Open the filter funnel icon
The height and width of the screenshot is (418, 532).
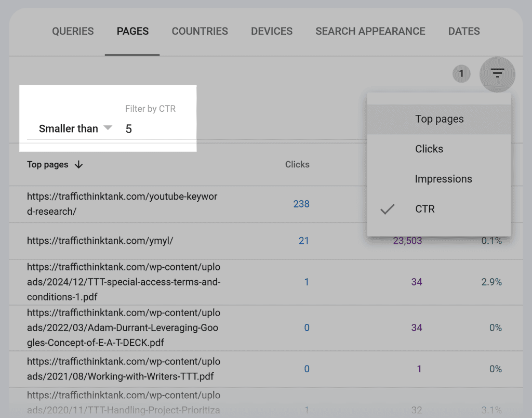(497, 74)
